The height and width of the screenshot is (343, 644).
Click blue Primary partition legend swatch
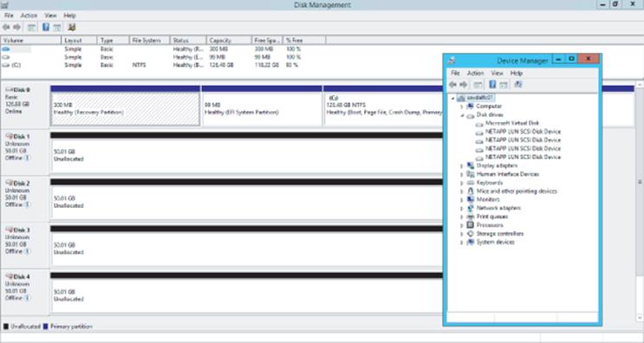[x=46, y=327]
